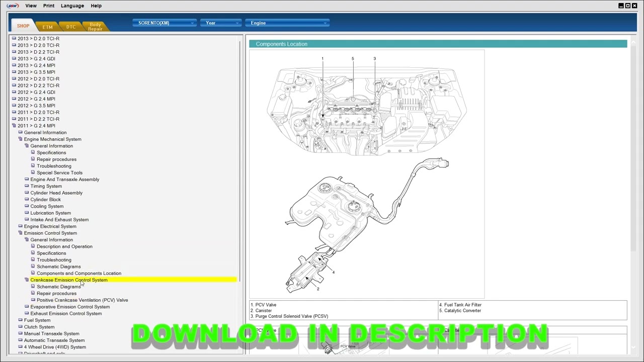Expand 2013 > G 2.4 GDI node
The width and height of the screenshot is (644, 362).
(x=14, y=58)
